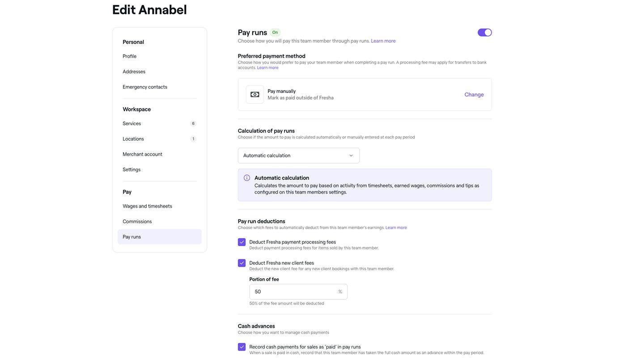This screenshot has width=644, height=358.
Task: Open Learn more link under Pay run deductions
Action: pyautogui.click(x=396, y=228)
